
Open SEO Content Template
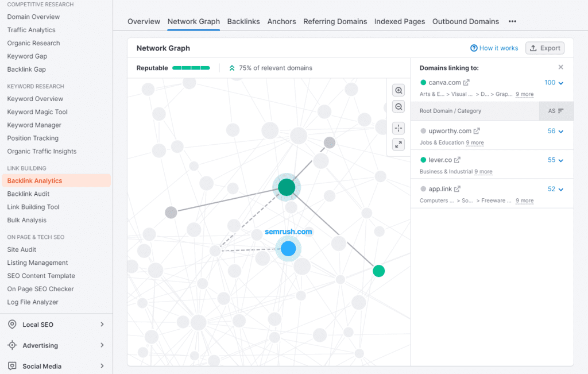tap(41, 276)
